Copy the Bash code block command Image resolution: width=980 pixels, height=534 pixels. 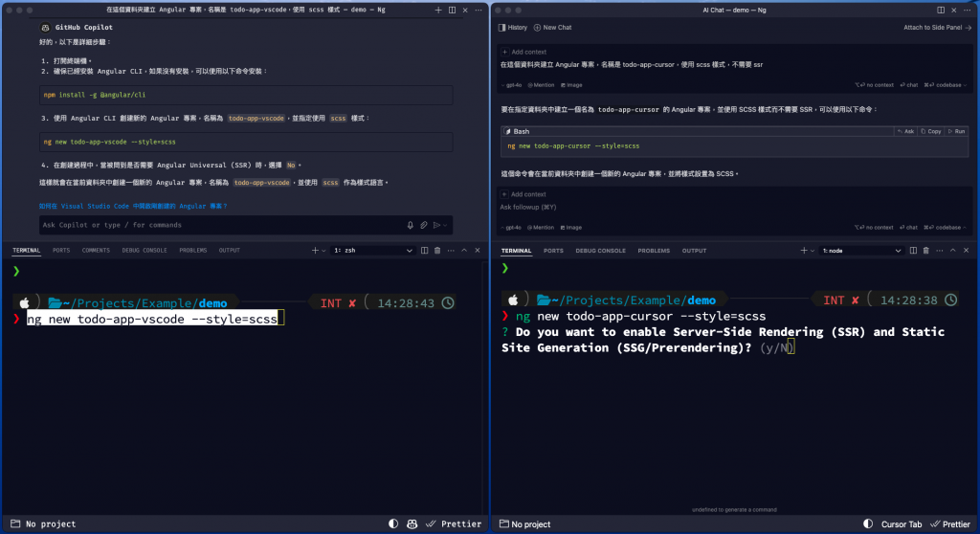pyautogui.click(x=930, y=131)
